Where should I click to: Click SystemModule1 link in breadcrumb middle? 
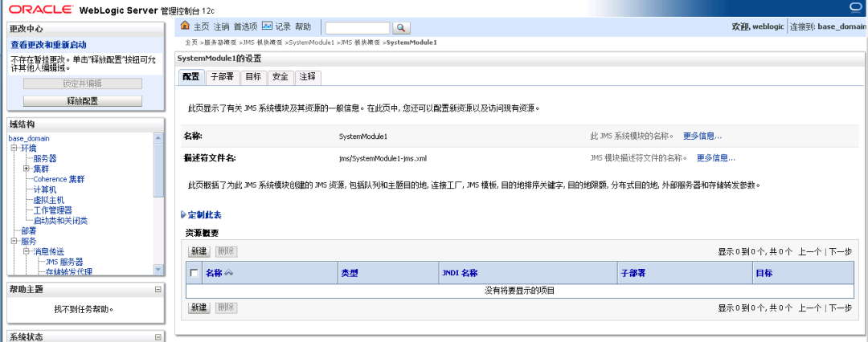pyautogui.click(x=311, y=43)
